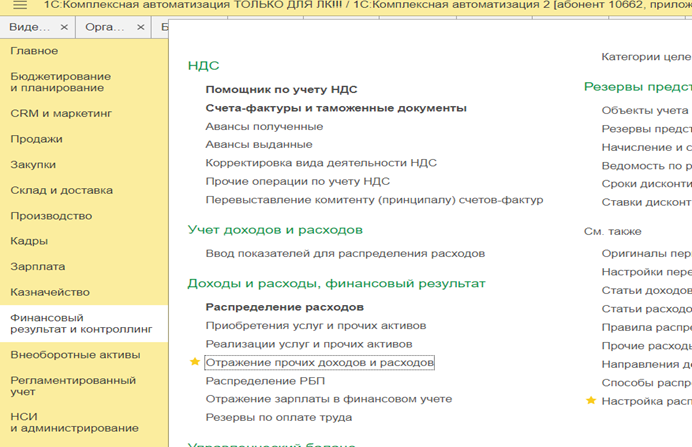
Task: Open Внеоборотные активы section
Action: pyautogui.click(x=75, y=355)
